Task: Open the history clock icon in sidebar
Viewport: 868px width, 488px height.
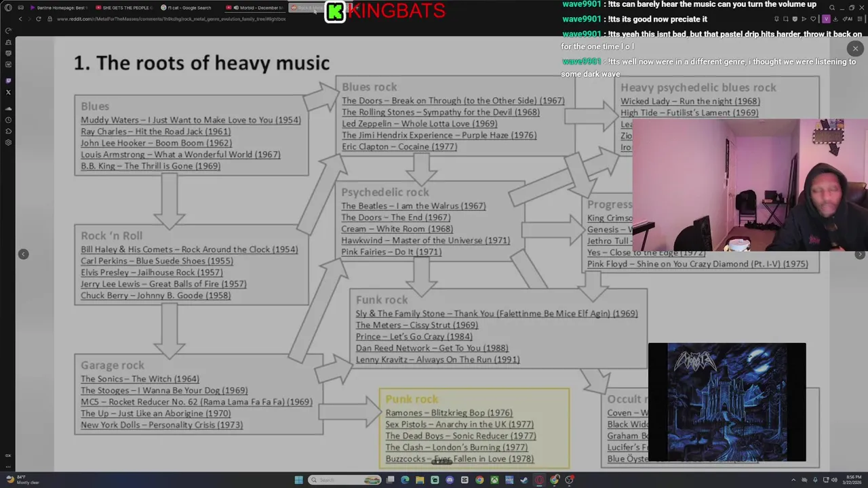Action: [8, 120]
